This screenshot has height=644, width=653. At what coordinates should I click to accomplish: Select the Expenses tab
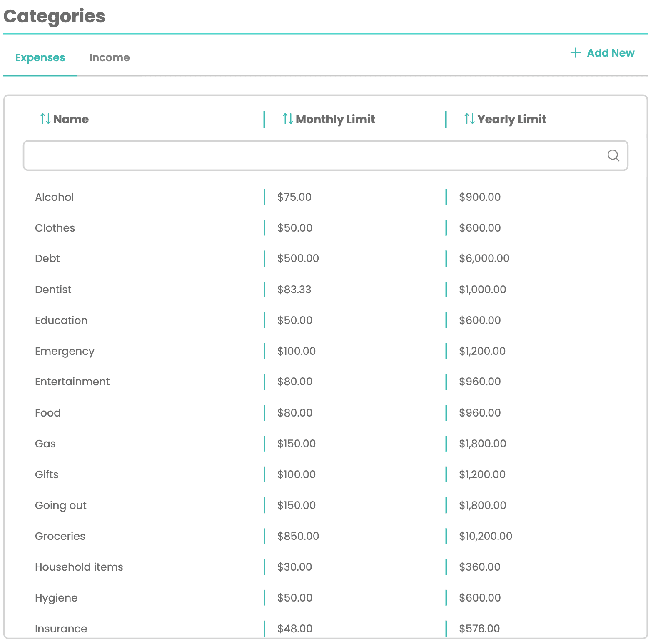(x=40, y=57)
